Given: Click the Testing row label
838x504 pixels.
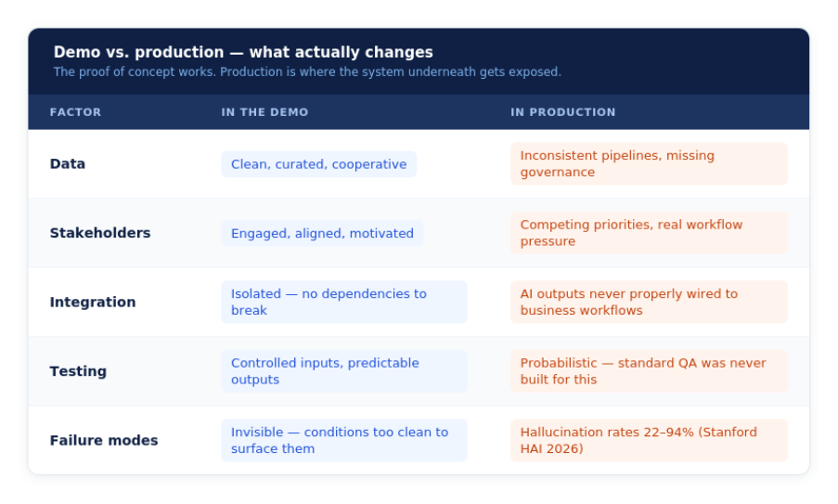Looking at the screenshot, I should 78,371.
